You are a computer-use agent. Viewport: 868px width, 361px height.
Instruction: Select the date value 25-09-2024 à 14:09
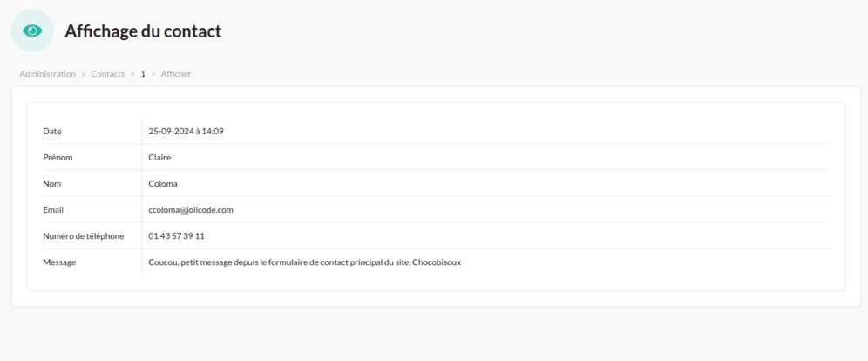pos(186,131)
